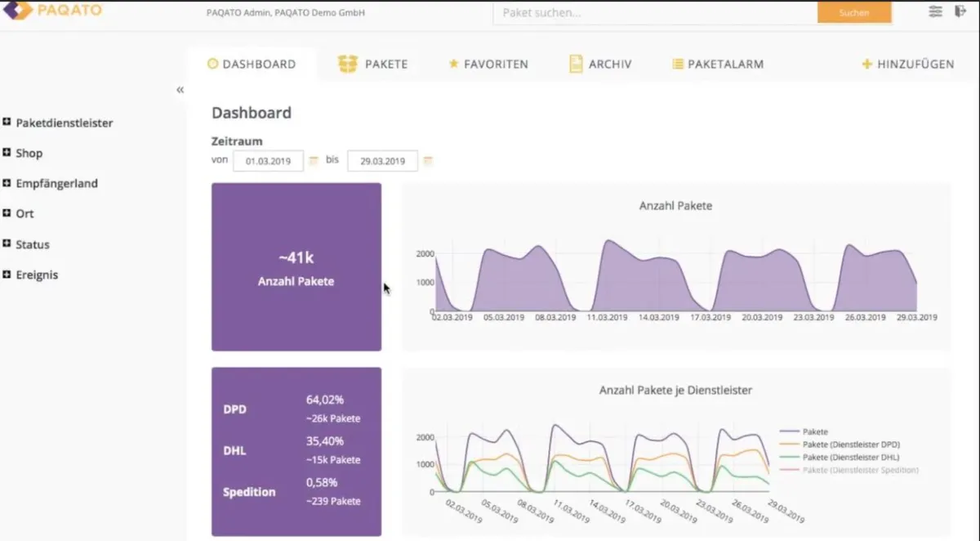The width and height of the screenshot is (980, 541).
Task: Click the logout icon at top right
Action: [x=960, y=11]
